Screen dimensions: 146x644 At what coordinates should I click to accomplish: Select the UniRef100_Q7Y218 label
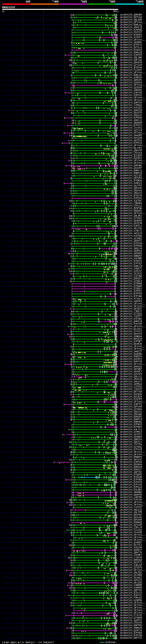click(x=131, y=65)
